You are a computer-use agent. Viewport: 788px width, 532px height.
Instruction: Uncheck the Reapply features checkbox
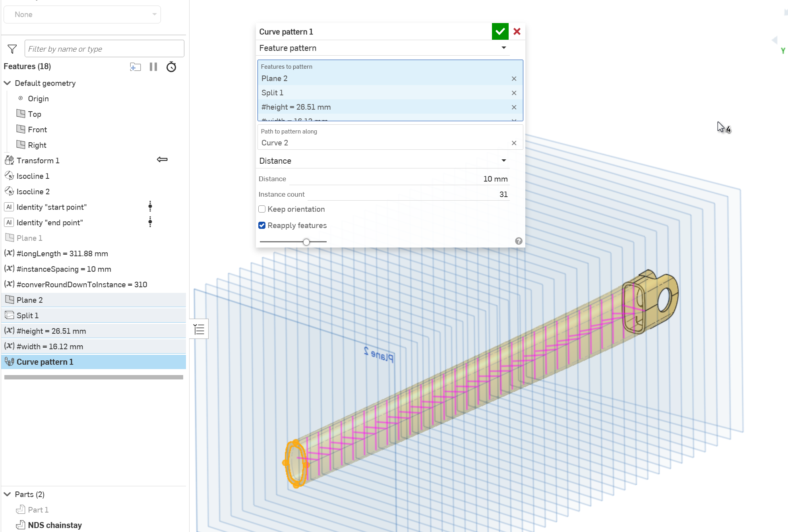[x=262, y=225]
